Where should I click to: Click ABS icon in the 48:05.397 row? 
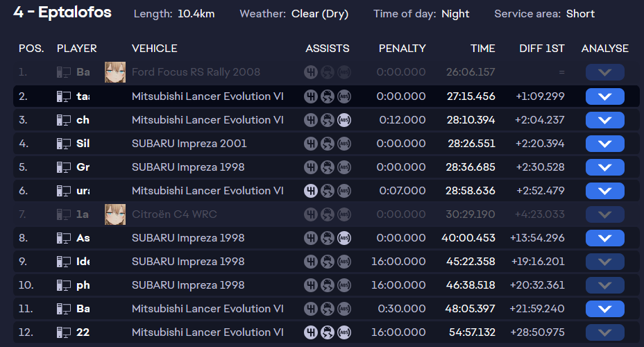click(344, 309)
